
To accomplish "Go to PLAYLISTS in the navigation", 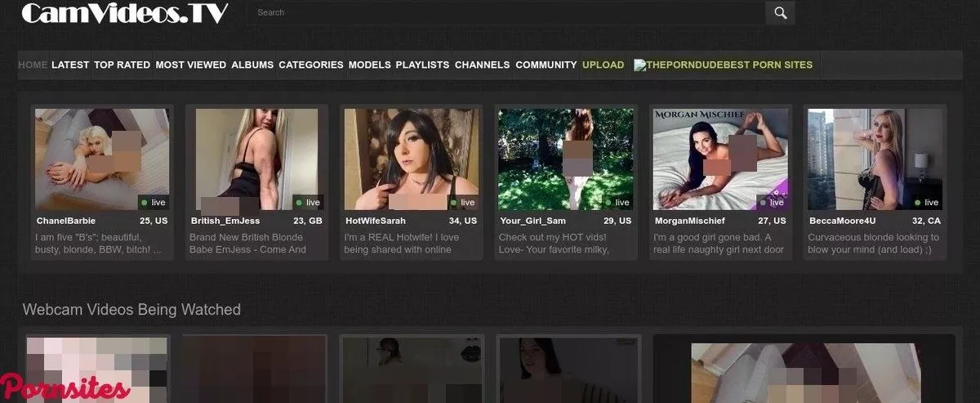I will coord(422,65).
